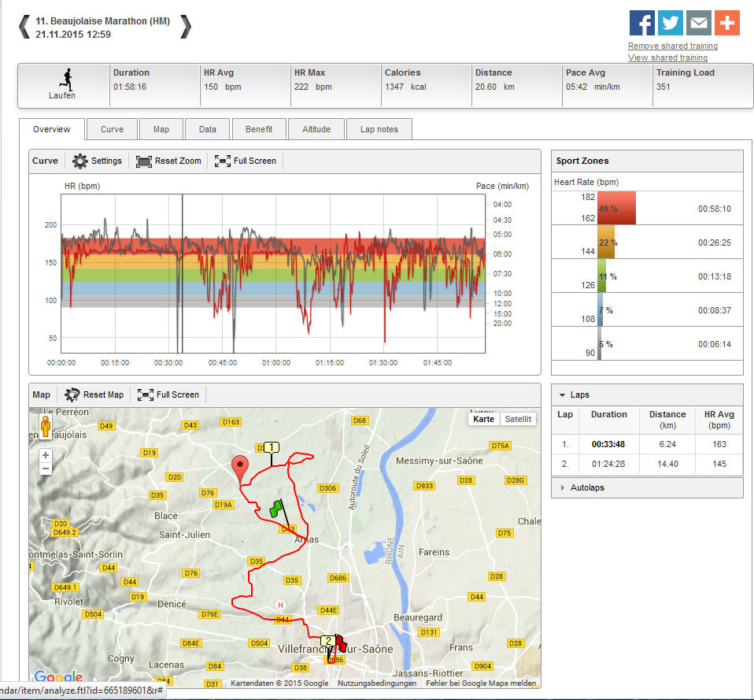This screenshot has width=754, height=700.
Task: Open curve in Full Screen
Action: tap(246, 161)
